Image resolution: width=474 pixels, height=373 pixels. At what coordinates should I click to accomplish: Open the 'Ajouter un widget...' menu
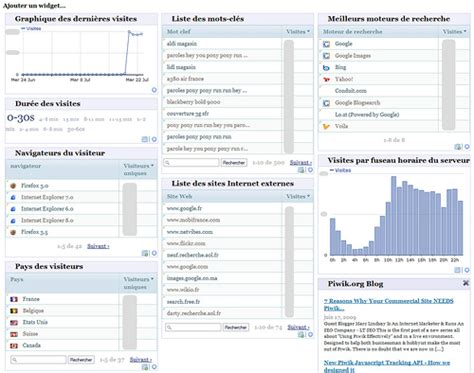[34, 5]
